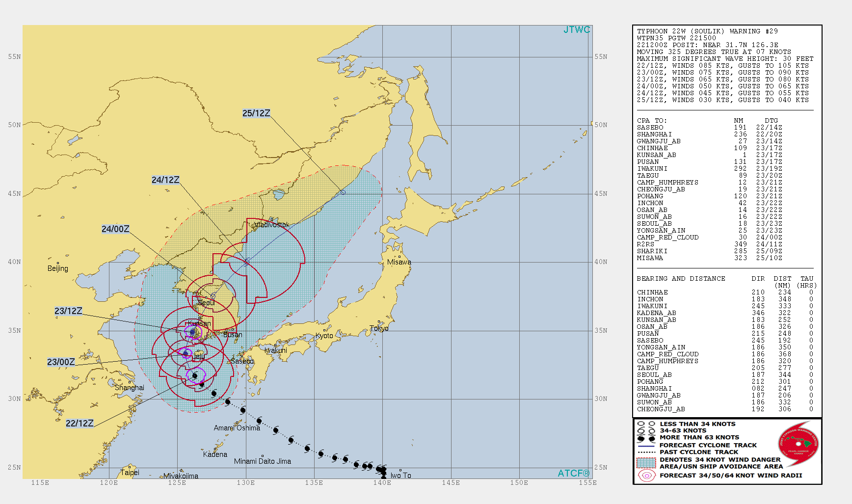Image resolution: width=852 pixels, height=504 pixels.
Task: Click the Shanghai city label on map
Action: click(x=130, y=388)
